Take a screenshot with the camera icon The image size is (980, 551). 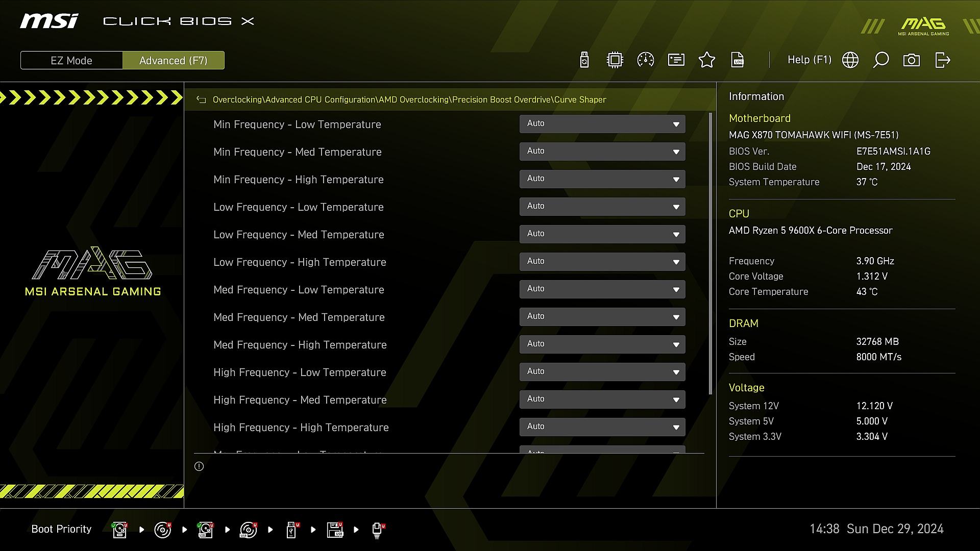[x=912, y=60]
